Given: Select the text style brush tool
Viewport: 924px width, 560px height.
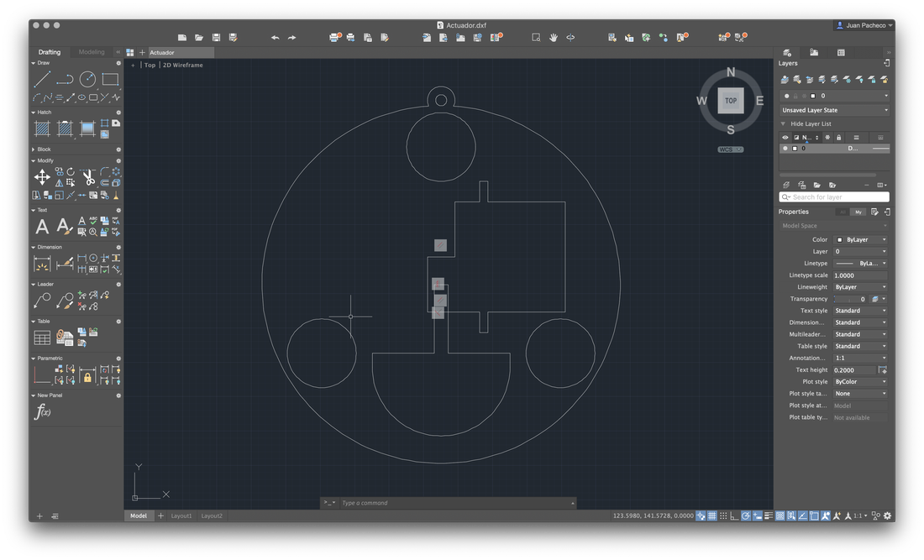Looking at the screenshot, I should pos(64,226).
